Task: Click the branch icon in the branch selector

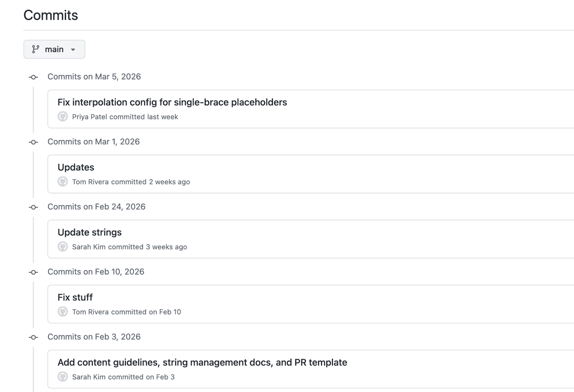Action: 36,49
